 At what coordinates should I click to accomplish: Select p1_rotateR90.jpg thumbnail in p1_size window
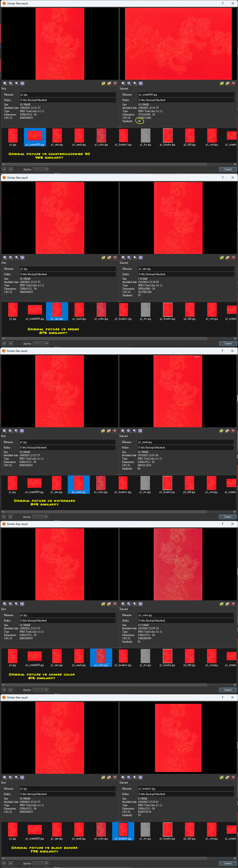[x=35, y=311]
